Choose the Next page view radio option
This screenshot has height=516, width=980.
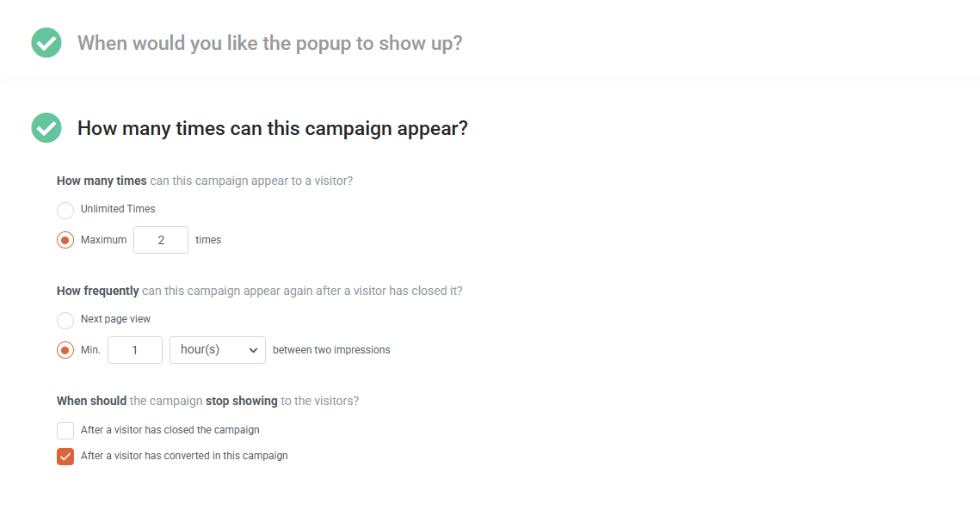click(x=65, y=320)
